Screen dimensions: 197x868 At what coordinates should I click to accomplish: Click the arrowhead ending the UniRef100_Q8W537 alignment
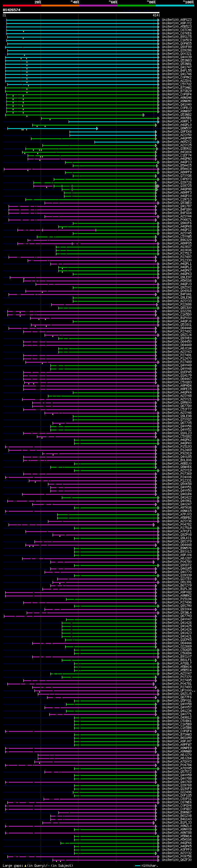click(97, 128)
